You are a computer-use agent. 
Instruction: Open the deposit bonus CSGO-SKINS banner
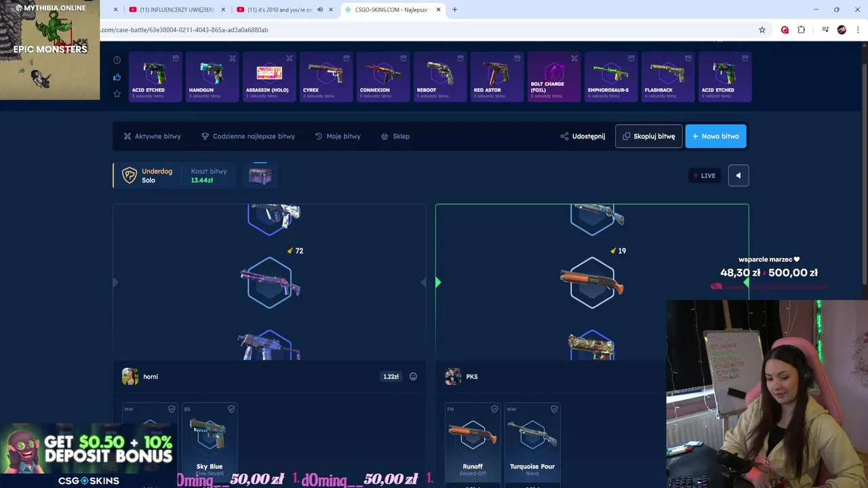pyautogui.click(x=88, y=455)
